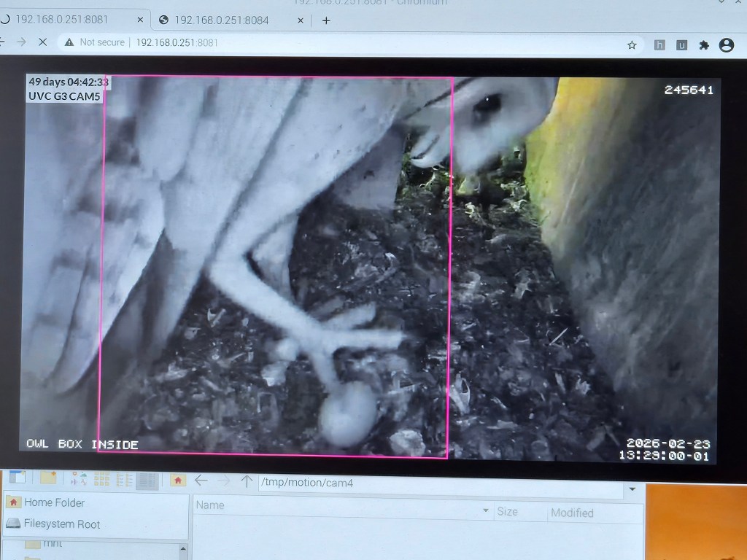Open a new browser tab

[326, 20]
